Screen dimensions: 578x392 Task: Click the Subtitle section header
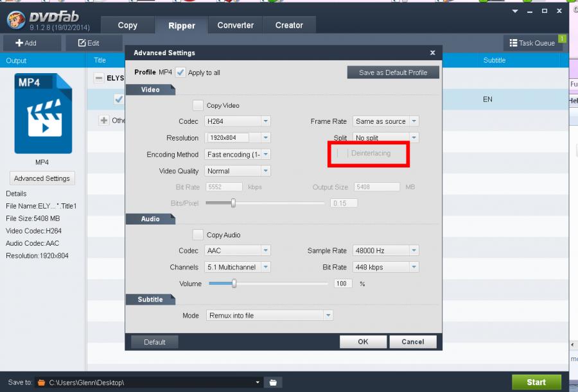[x=150, y=300]
